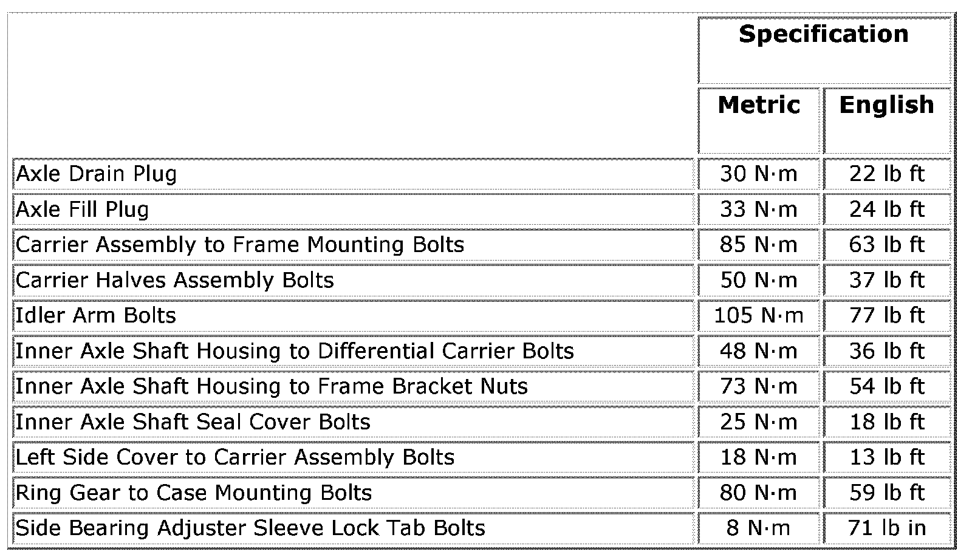Select the English column header

[886, 105]
